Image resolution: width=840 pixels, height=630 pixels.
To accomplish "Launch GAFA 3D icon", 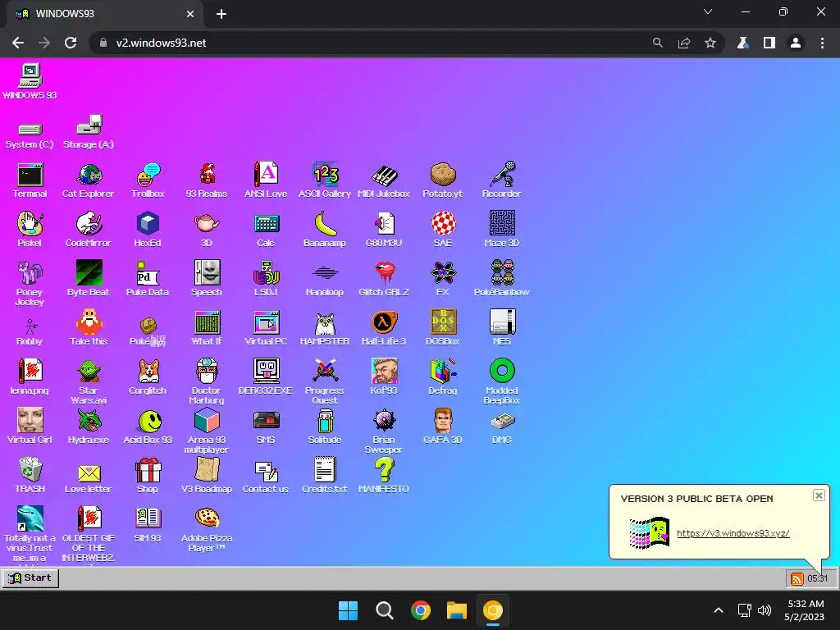I will (442, 427).
